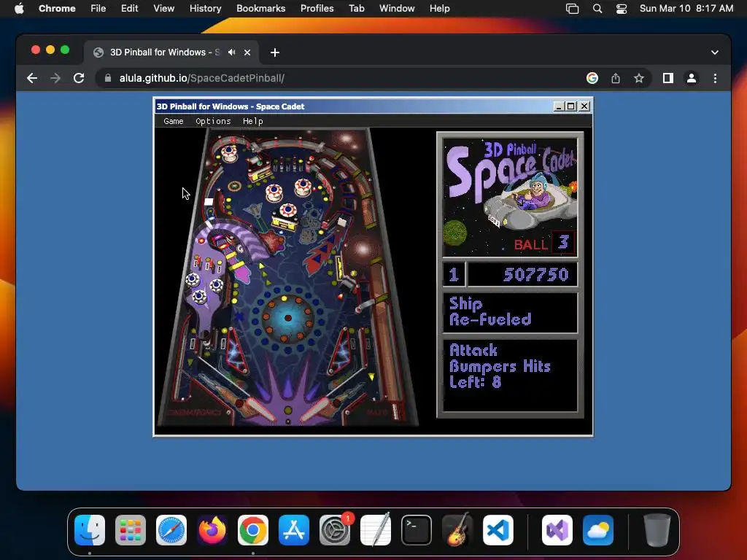Click the BALL 3 indicator
747x560 pixels.
point(543,244)
